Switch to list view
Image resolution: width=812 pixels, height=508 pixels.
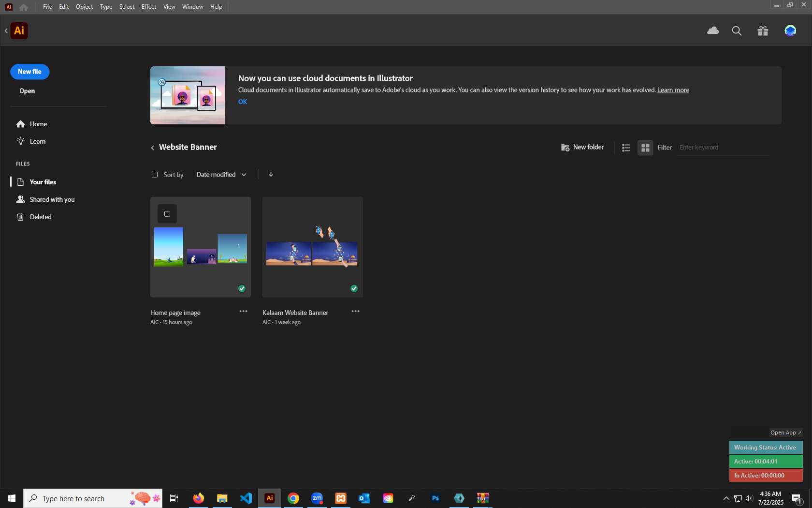[626, 148]
